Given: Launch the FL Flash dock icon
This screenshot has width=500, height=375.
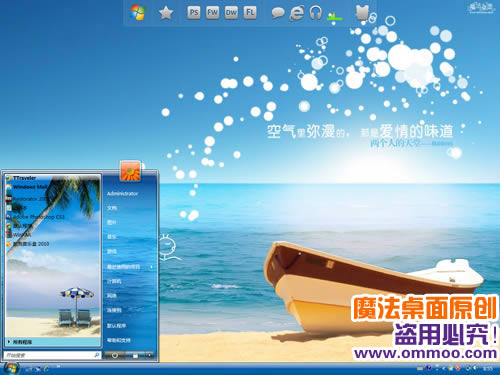Looking at the screenshot, I should [x=250, y=13].
